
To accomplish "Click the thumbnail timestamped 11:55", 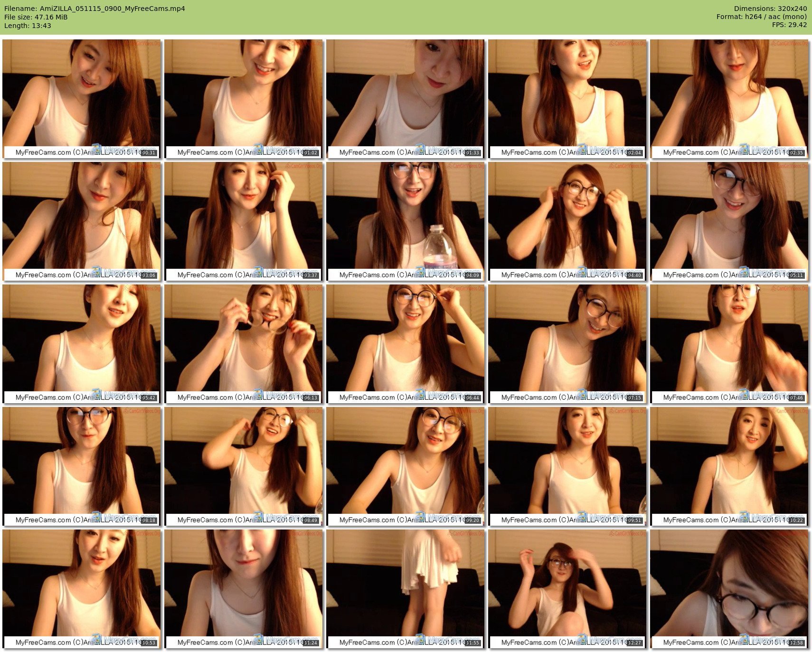I will pos(405,589).
